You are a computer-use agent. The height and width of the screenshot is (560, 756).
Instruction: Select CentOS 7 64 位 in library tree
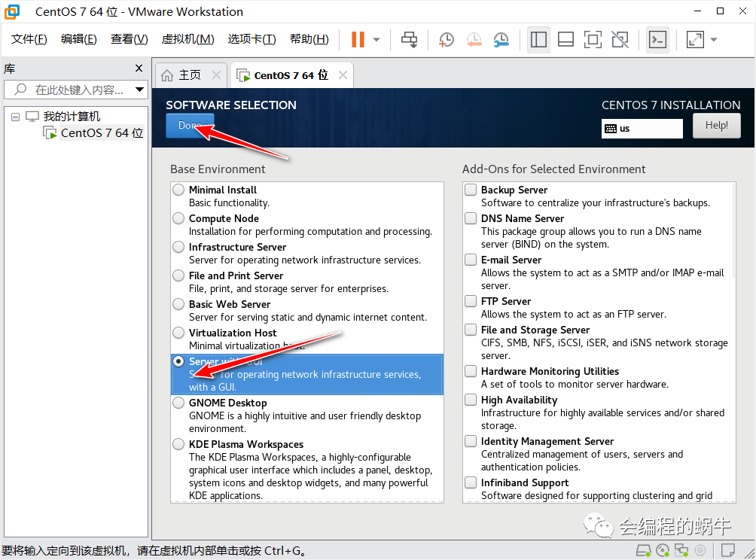[93, 132]
